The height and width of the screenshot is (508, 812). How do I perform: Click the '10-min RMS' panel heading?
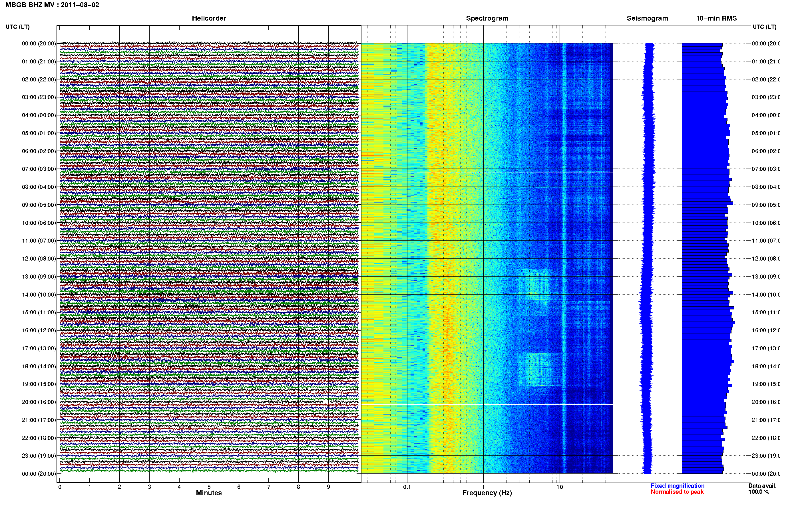click(x=716, y=18)
